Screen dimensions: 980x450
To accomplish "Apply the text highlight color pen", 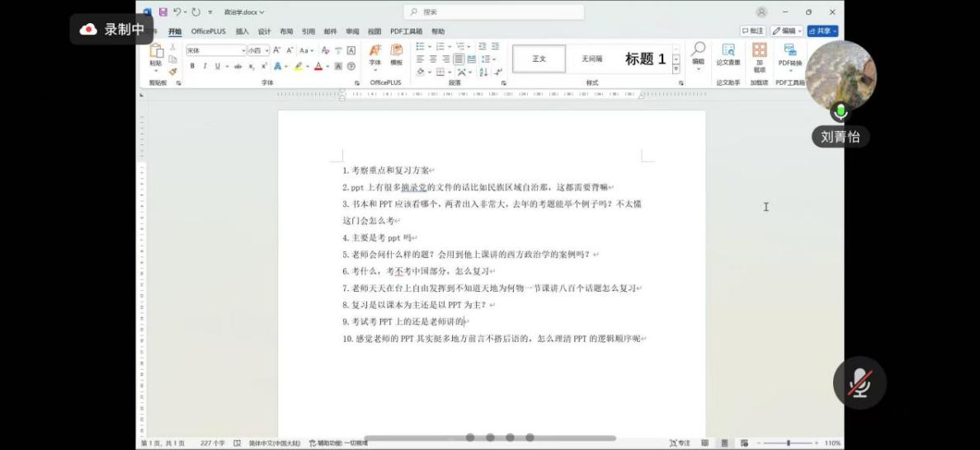I will [x=299, y=66].
